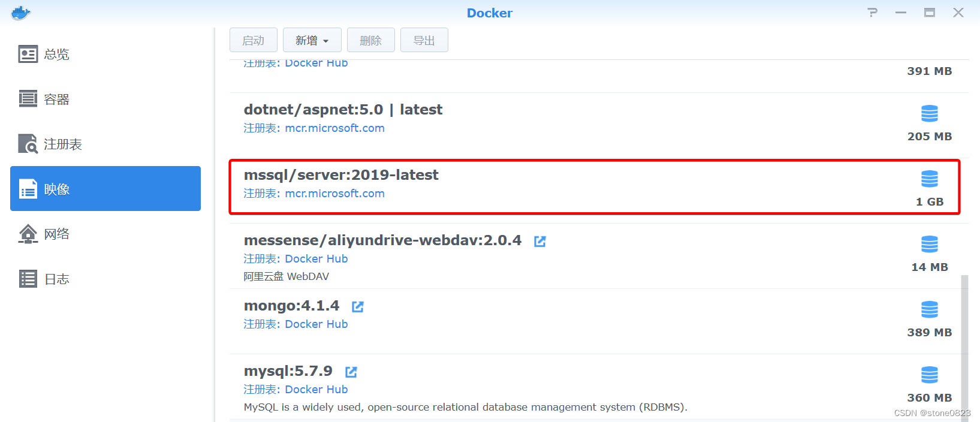
Task: Click the 导出 export button
Action: tap(424, 40)
